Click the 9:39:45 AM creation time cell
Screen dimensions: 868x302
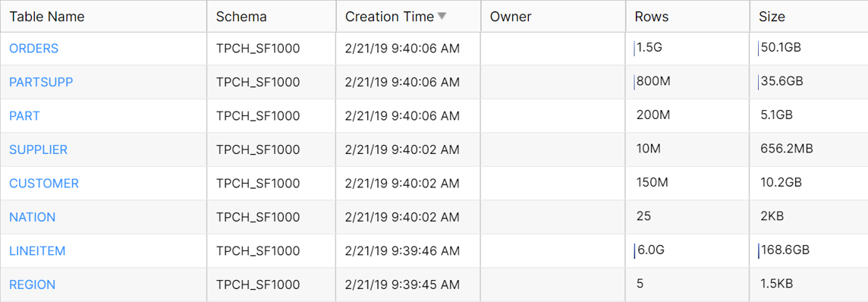point(408,285)
